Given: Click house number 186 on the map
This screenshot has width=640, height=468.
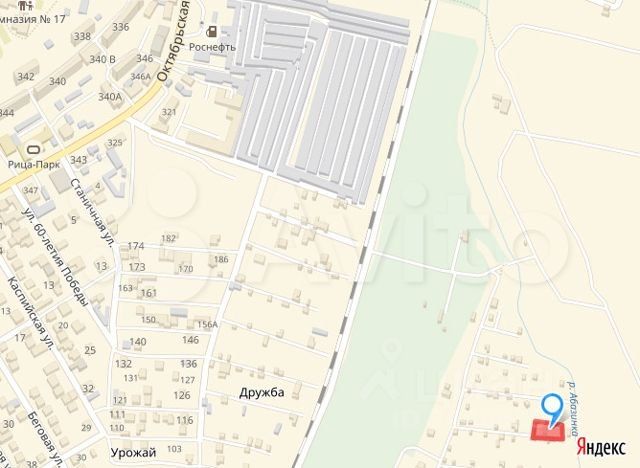Looking at the screenshot, I should [221, 260].
